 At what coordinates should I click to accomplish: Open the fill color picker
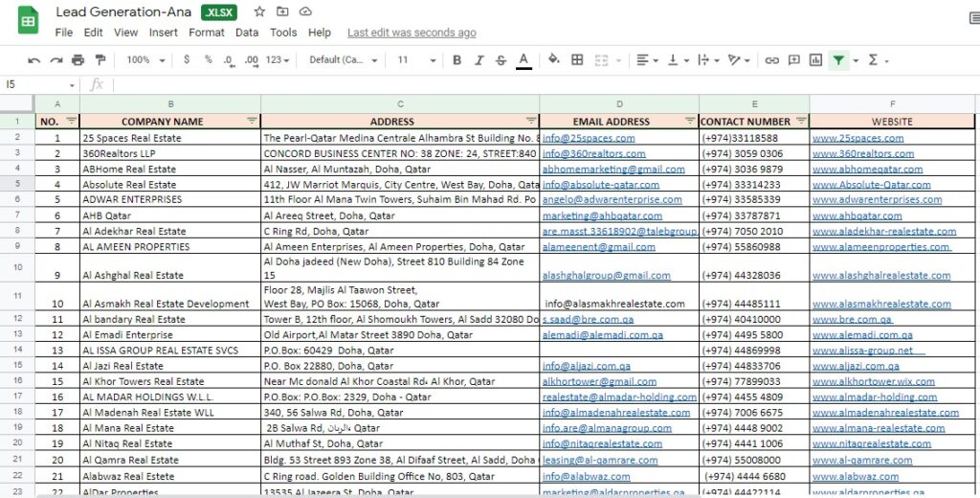pyautogui.click(x=554, y=60)
